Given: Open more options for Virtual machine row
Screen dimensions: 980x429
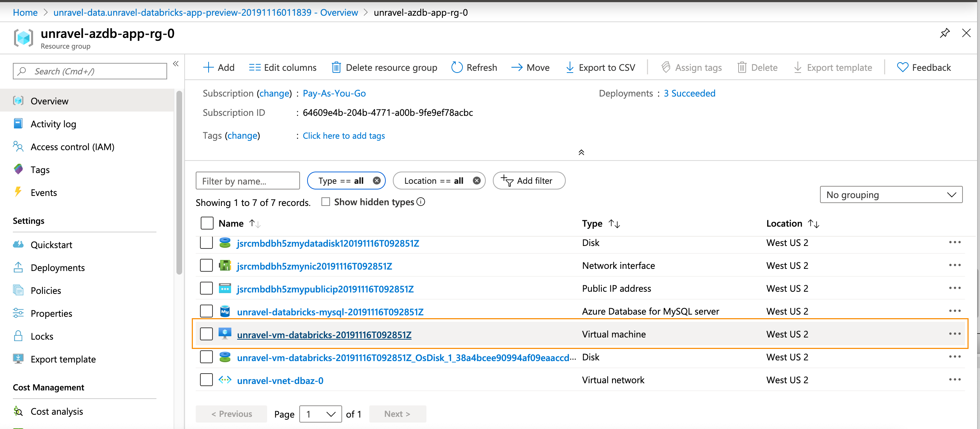Looking at the screenshot, I should click(x=955, y=334).
